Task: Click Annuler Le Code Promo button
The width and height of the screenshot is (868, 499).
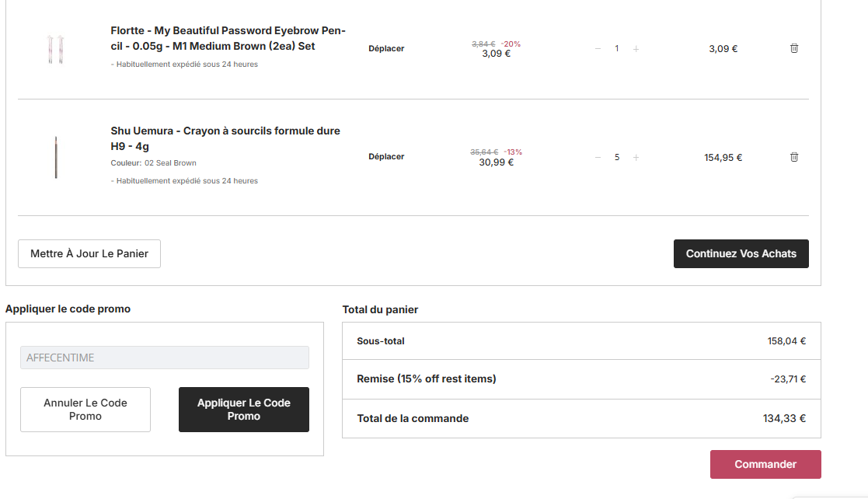Action: pos(85,410)
